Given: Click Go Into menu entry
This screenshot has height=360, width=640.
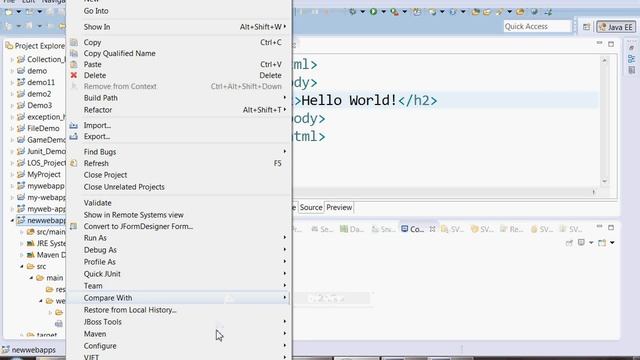Looking at the screenshot, I should coord(179,11).
